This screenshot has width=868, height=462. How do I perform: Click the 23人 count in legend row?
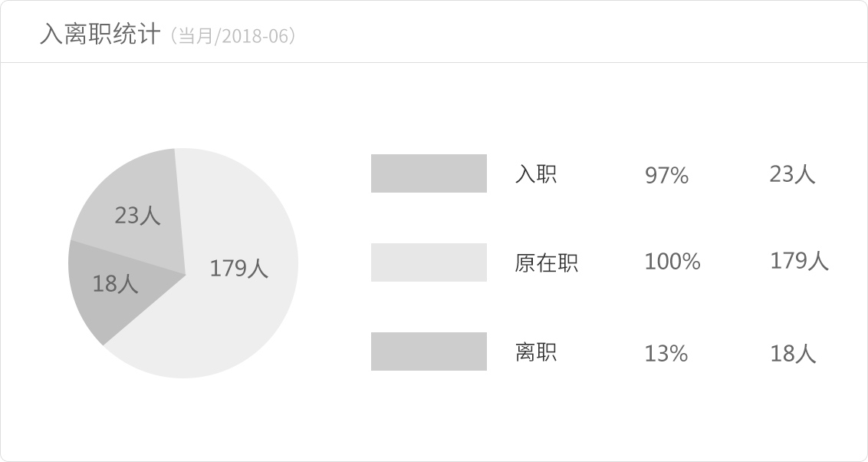(x=792, y=174)
